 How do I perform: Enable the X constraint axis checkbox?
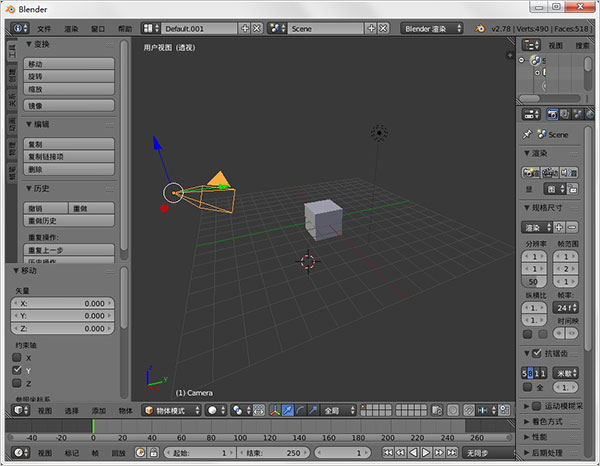pos(16,357)
